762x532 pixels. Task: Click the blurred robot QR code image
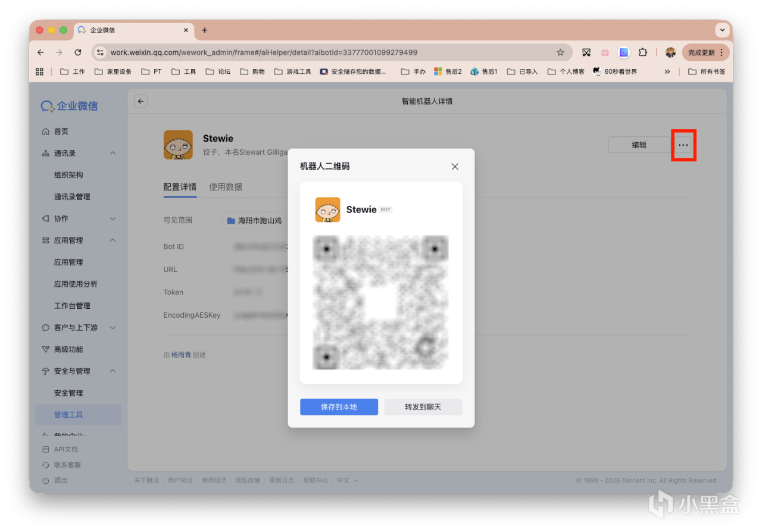pos(381,302)
